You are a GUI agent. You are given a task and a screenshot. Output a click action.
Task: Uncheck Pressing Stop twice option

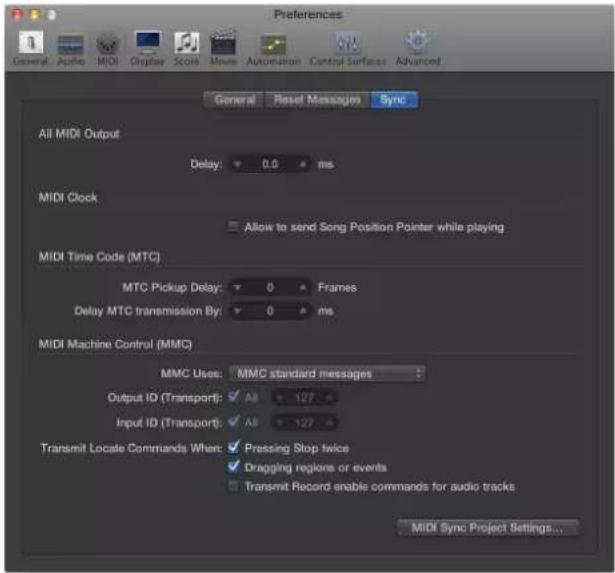click(233, 447)
